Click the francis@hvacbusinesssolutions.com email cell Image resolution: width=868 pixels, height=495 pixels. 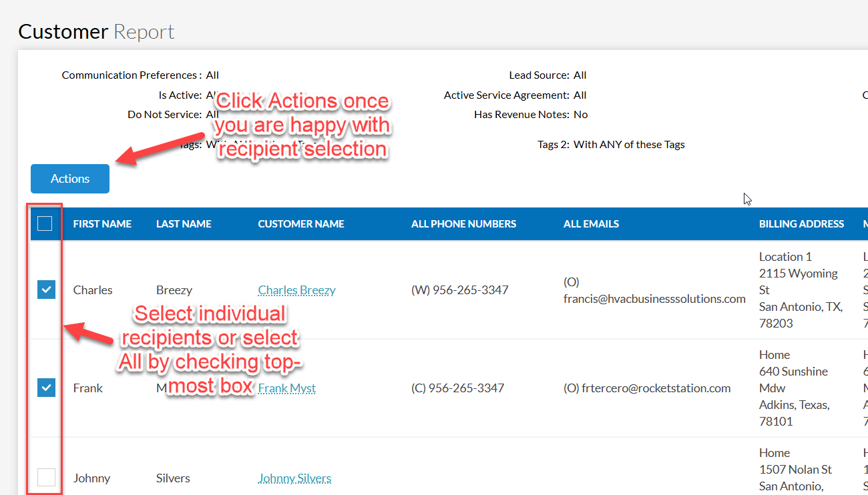coord(654,298)
